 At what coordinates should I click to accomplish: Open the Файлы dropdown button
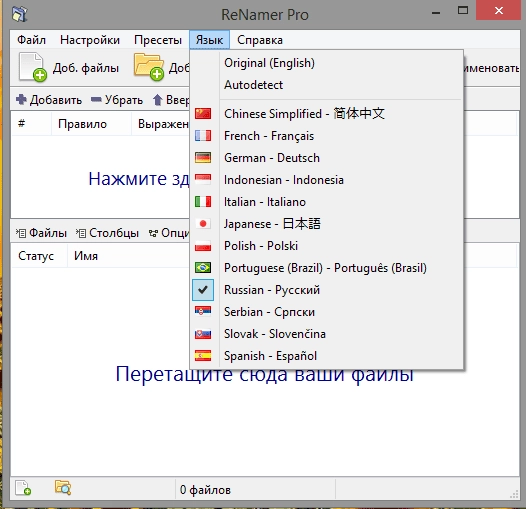(41, 233)
